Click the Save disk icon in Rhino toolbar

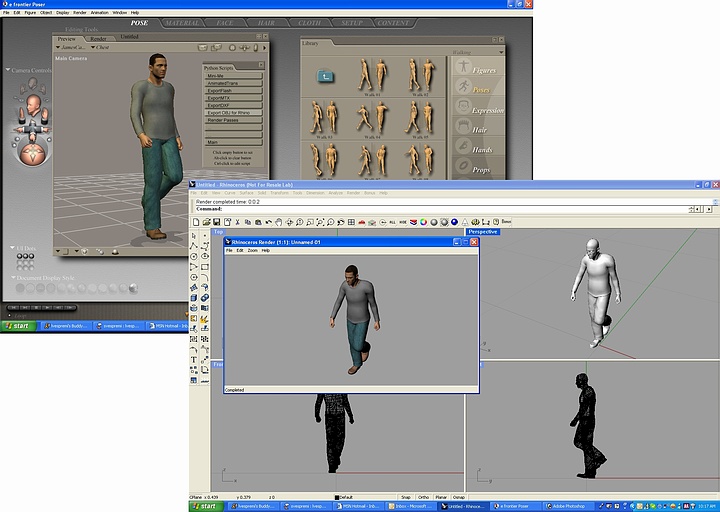[216, 222]
